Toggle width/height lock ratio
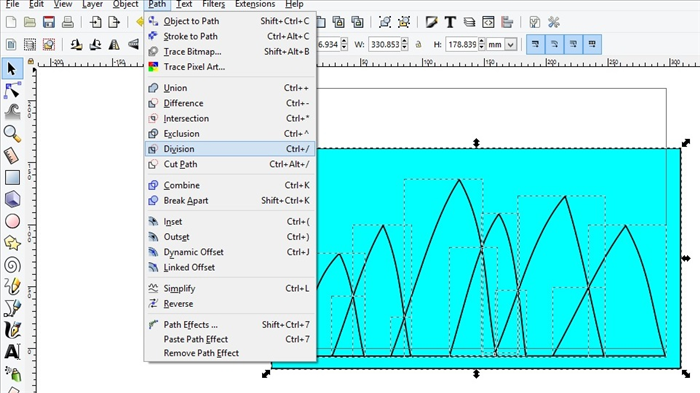The image size is (700, 393). coord(418,44)
